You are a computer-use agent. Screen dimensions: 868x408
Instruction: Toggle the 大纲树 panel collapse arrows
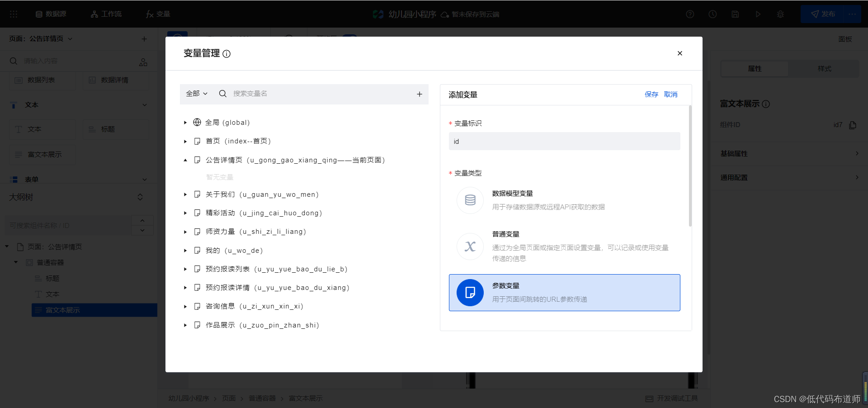click(140, 197)
